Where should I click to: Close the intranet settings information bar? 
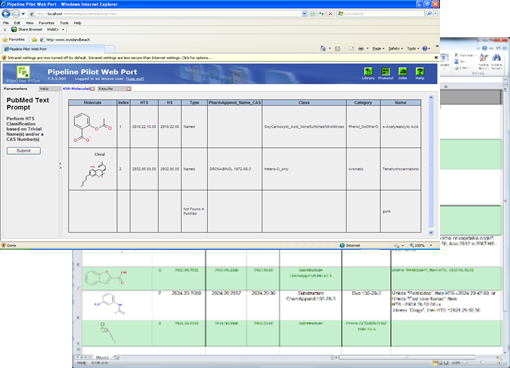[436, 57]
